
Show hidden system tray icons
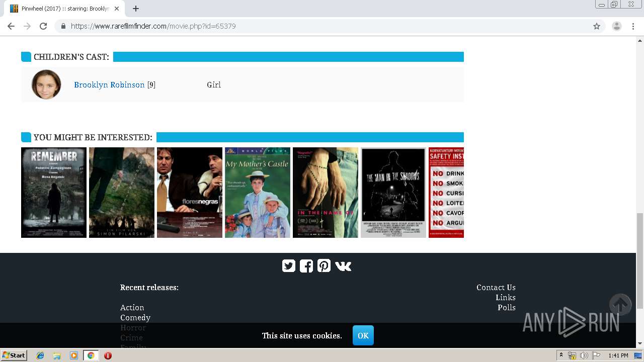(561, 355)
